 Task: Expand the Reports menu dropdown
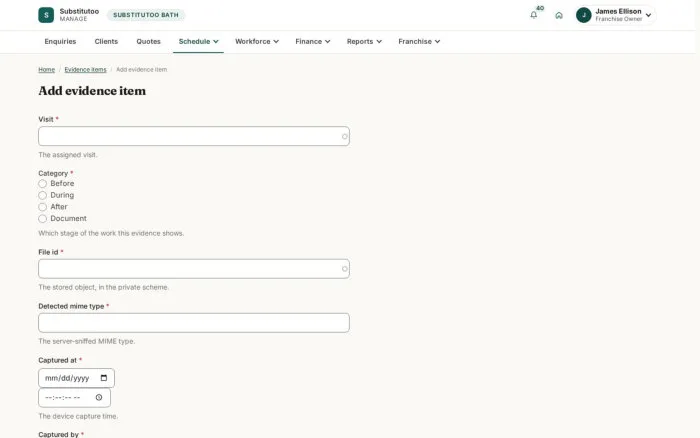(364, 42)
